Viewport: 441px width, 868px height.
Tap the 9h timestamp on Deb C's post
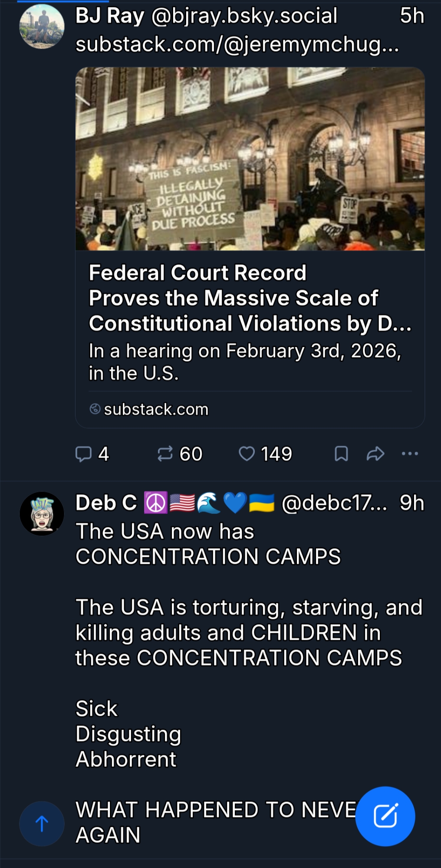click(x=411, y=503)
